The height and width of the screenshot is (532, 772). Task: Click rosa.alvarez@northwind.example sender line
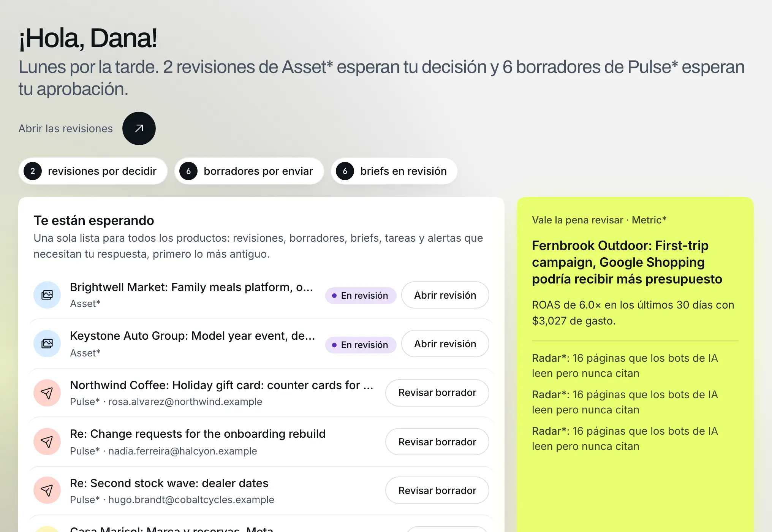166,402
